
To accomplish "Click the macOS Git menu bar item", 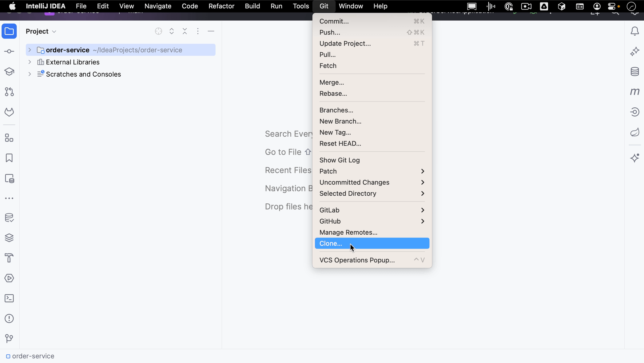I will [324, 6].
